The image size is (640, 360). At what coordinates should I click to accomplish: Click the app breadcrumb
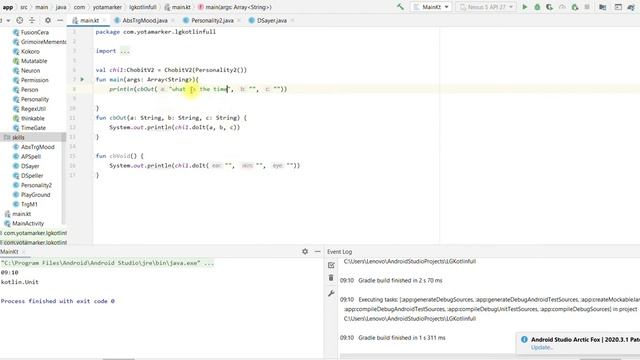pos(8,7)
